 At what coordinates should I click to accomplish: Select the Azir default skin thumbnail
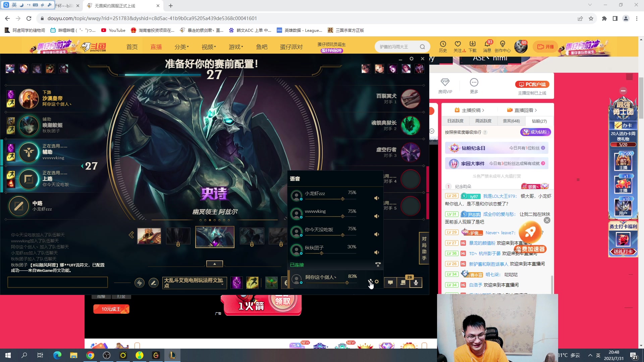click(149, 236)
